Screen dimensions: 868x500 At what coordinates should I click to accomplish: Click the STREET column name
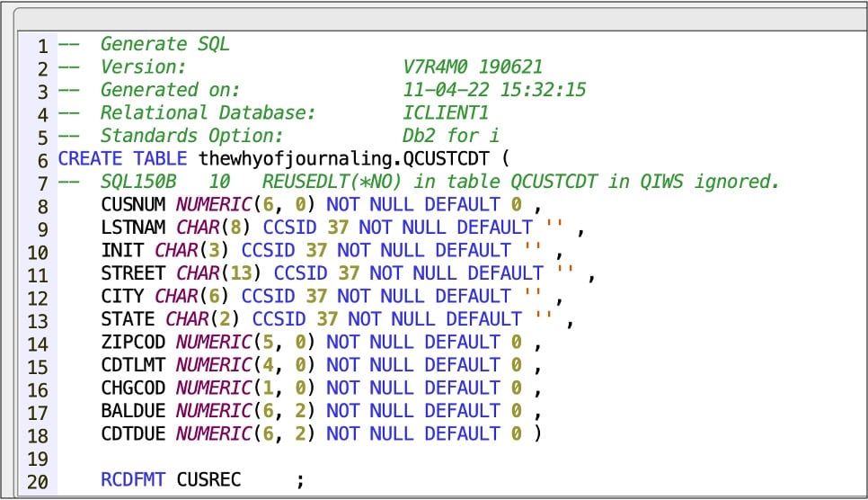tap(134, 273)
